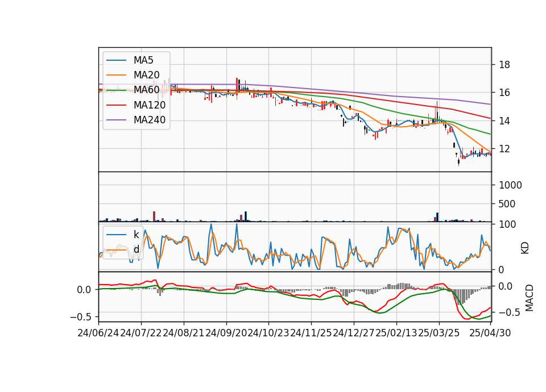This screenshot has width=546, height=392.
Task: Click the MA20 legend label
Action: pos(146,75)
